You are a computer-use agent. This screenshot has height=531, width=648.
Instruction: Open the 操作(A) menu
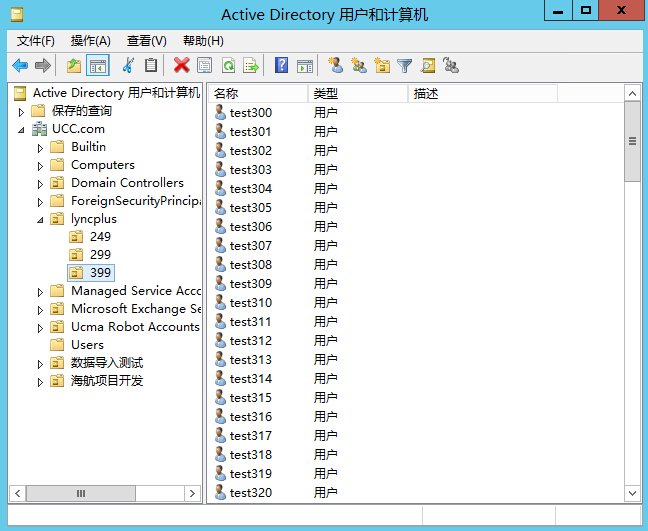[x=91, y=41]
